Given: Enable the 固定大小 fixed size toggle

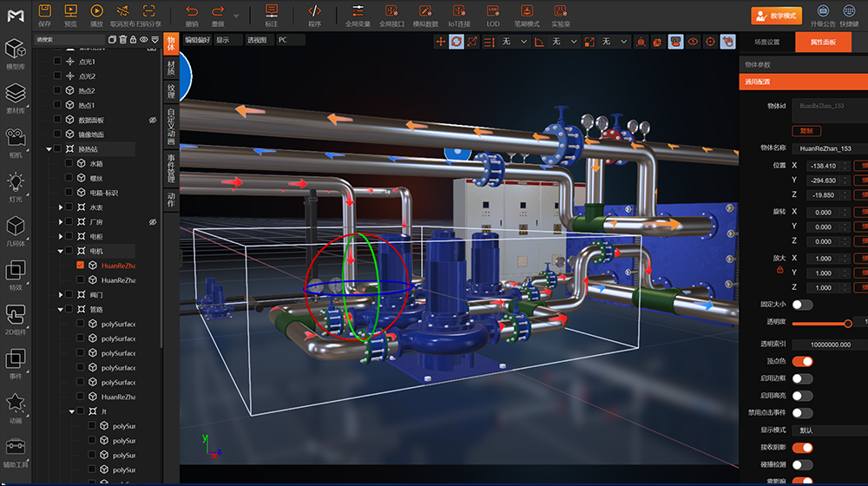Looking at the screenshot, I should [x=802, y=305].
